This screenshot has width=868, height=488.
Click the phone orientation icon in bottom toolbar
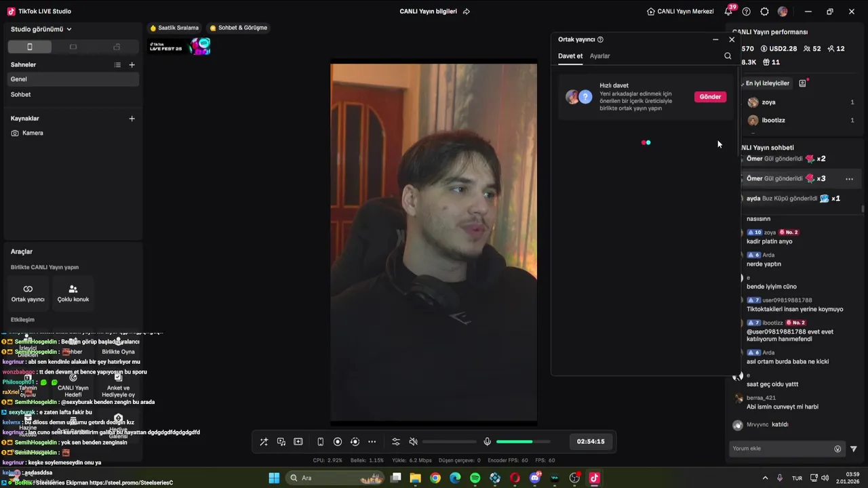click(x=320, y=442)
